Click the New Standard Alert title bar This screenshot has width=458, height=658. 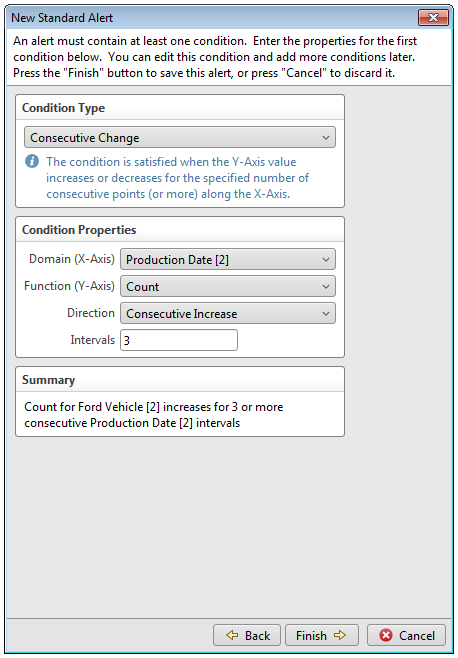(x=210, y=18)
